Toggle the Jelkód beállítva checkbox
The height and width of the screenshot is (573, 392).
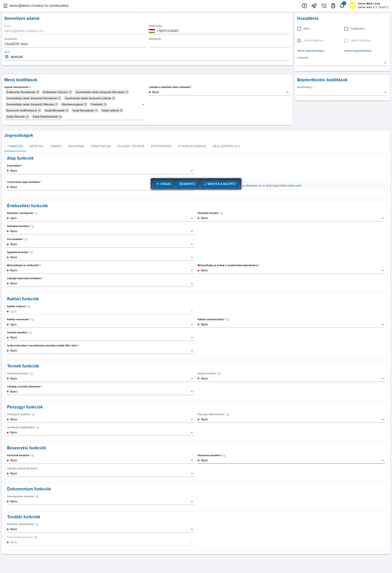coord(346,41)
